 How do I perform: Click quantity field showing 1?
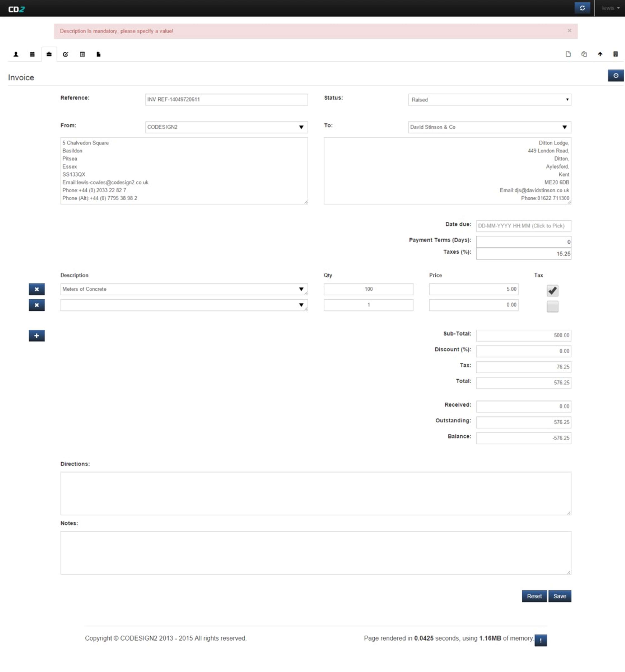(369, 305)
